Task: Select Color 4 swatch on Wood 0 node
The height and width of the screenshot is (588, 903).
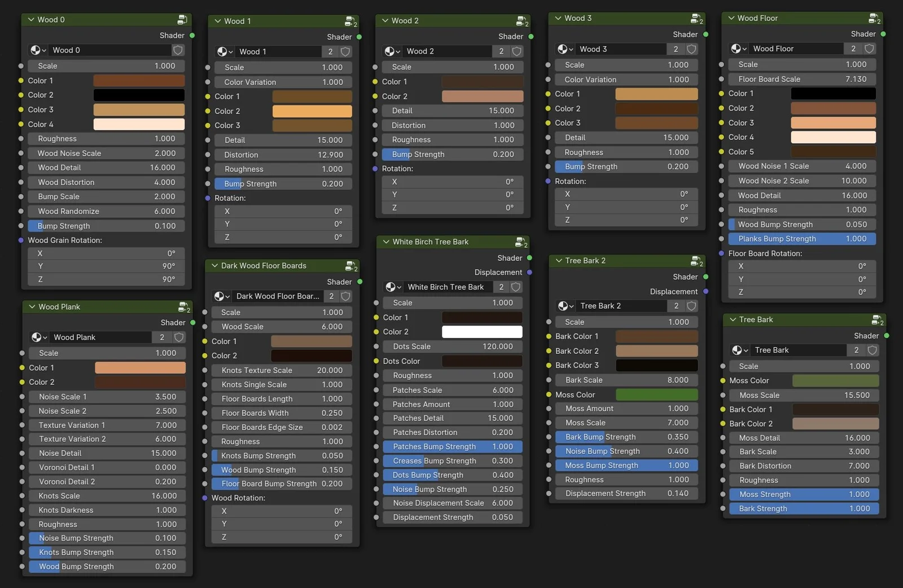Action: coord(139,124)
